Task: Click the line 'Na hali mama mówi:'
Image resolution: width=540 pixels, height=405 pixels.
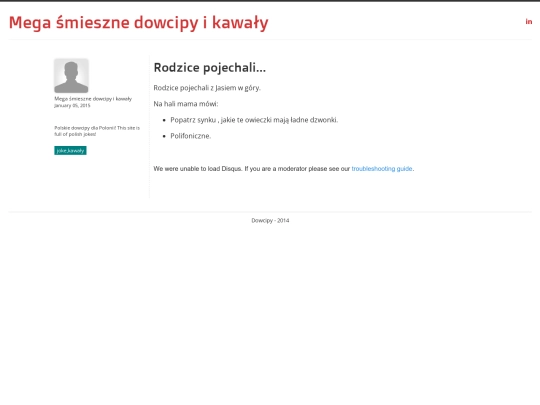Action: tap(186, 104)
